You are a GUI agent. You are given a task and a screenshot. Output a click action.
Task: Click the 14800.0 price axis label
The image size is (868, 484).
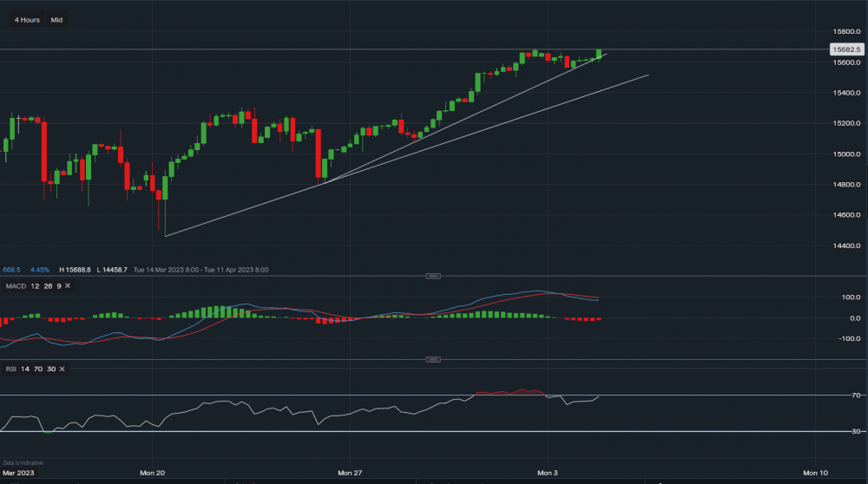(x=847, y=185)
